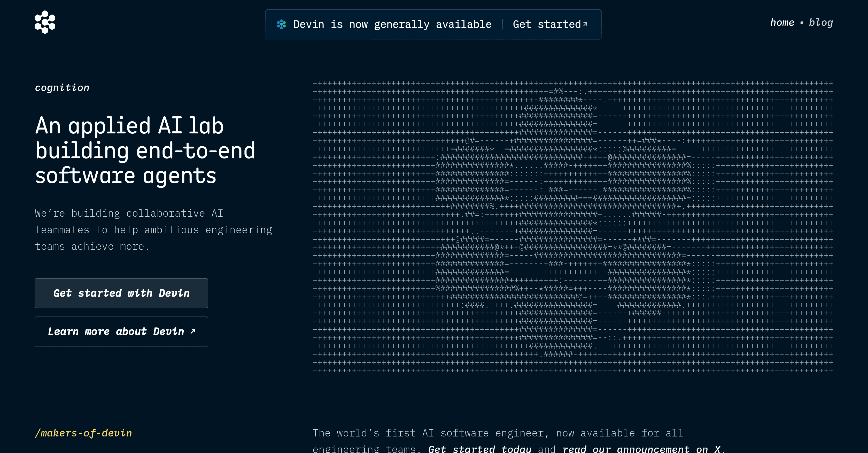Click the dot separator between home and blog
Image resolution: width=868 pixels, height=453 pixels.
click(x=802, y=23)
